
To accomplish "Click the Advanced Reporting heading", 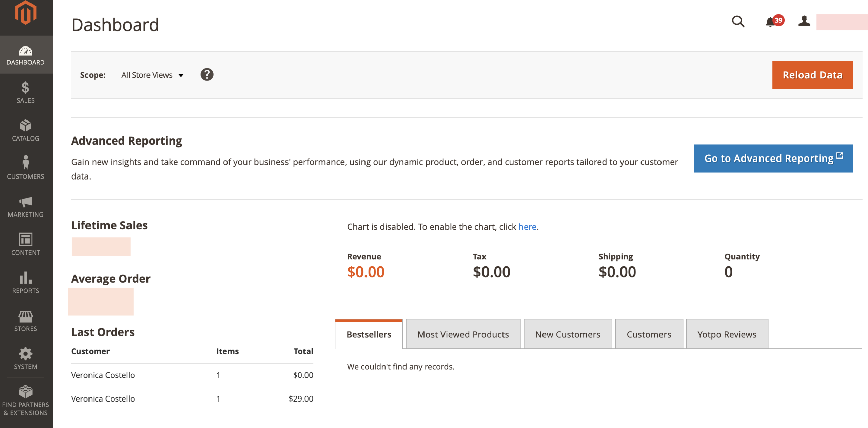I will tap(126, 141).
